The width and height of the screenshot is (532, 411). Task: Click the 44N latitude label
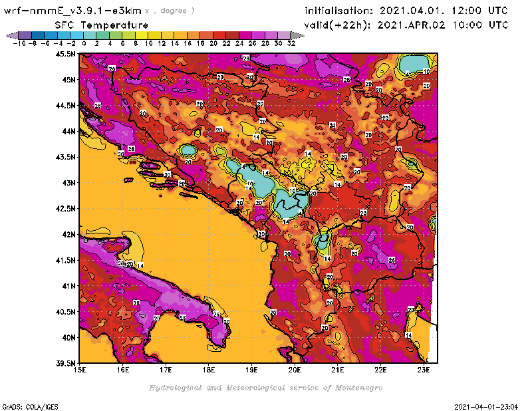pos(68,131)
